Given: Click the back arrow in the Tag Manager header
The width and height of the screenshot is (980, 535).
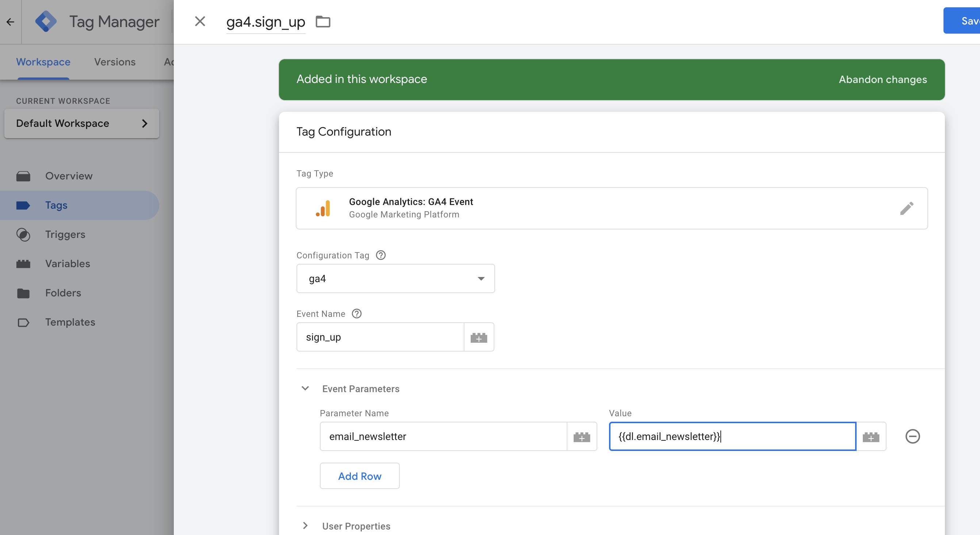Looking at the screenshot, I should point(10,22).
